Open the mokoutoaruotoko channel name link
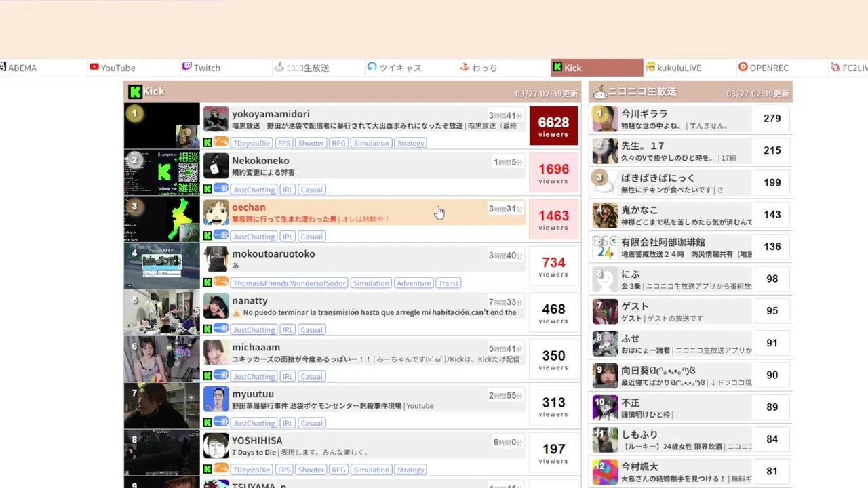Screen dimensions: 868x488 point(273,254)
